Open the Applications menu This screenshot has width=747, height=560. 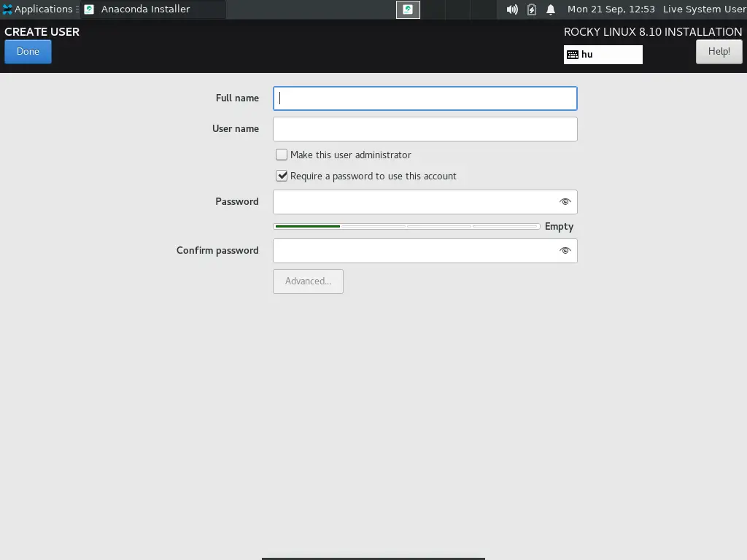(40, 9)
